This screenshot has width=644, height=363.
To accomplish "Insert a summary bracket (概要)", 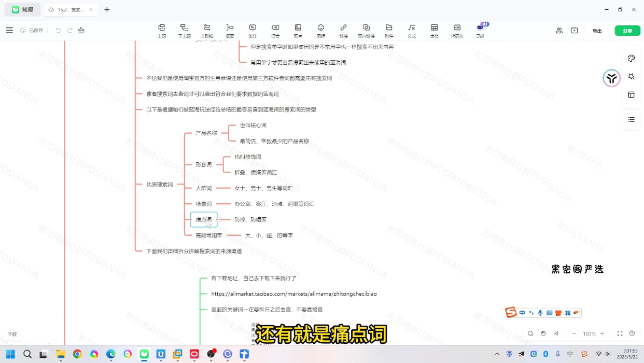I will click(230, 31).
